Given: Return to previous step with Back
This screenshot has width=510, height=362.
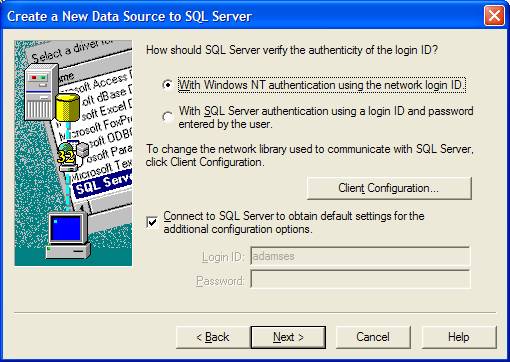Looking at the screenshot, I should [213, 337].
